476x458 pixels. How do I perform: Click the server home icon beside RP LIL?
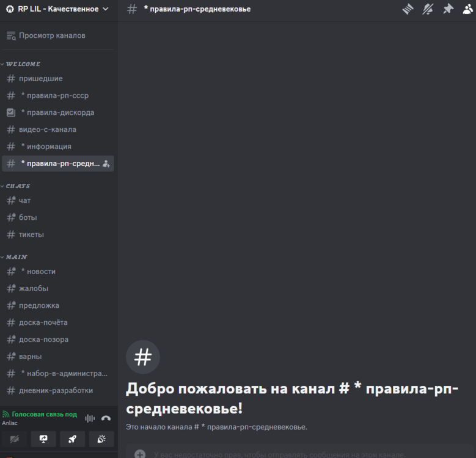(10, 9)
